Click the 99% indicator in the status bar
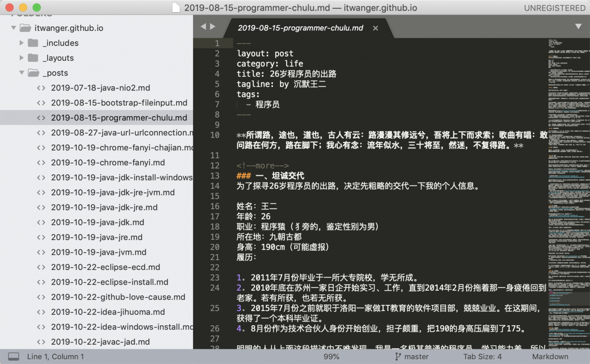This screenshot has width=590, height=364. pyautogui.click(x=331, y=357)
